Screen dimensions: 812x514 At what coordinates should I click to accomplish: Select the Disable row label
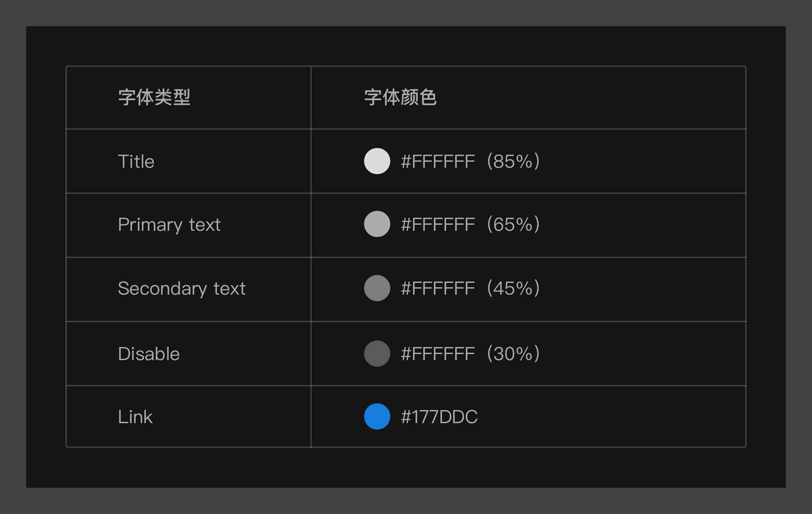149,354
